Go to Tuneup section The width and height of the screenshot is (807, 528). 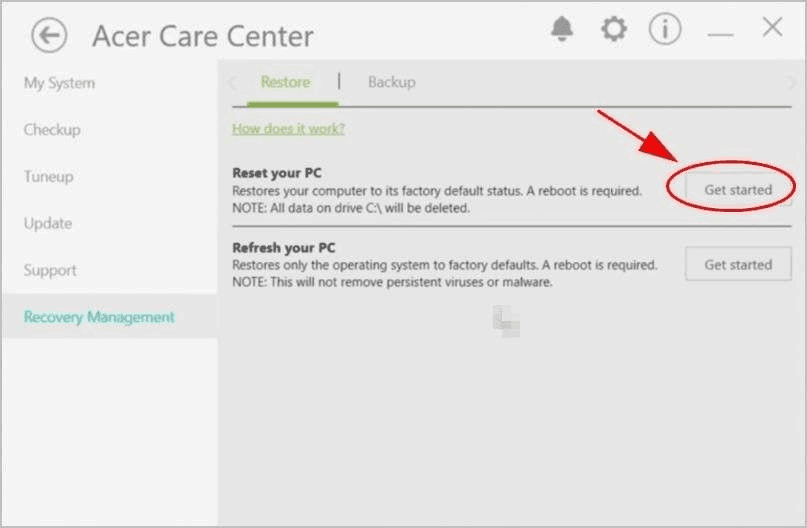pyautogui.click(x=48, y=177)
